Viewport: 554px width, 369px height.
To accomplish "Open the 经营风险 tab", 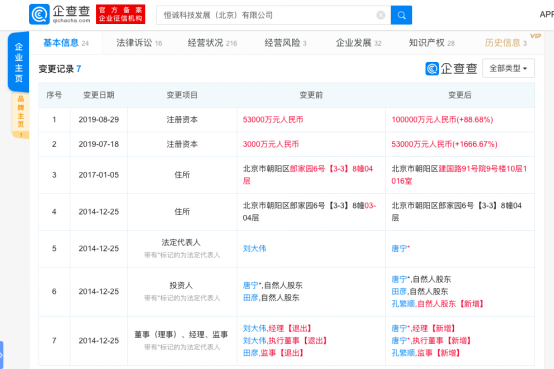I will [x=285, y=43].
